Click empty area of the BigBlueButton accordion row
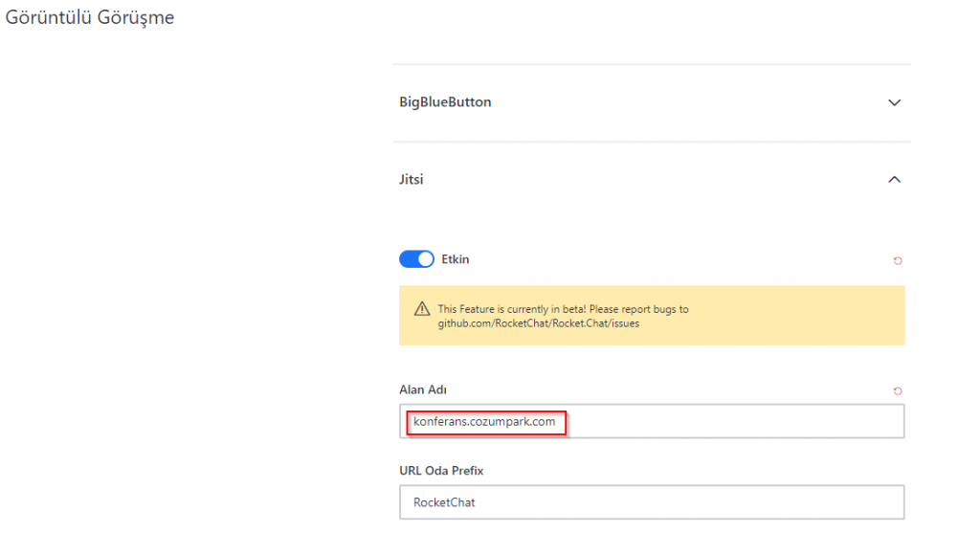 [x=687, y=102]
